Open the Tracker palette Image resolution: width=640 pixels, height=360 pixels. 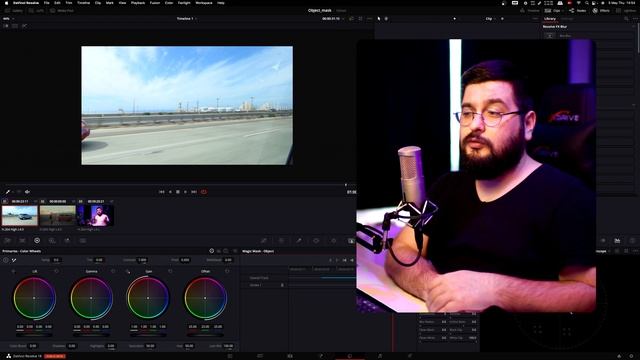[x=333, y=241]
